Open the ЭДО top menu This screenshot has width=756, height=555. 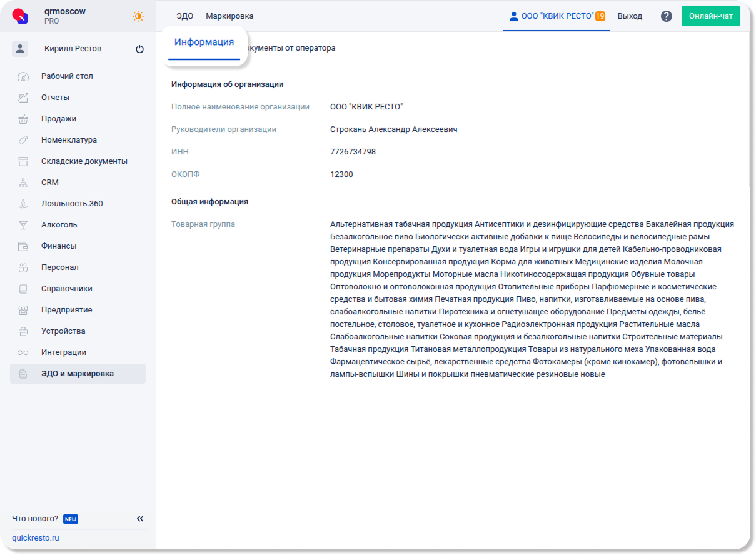click(x=184, y=16)
